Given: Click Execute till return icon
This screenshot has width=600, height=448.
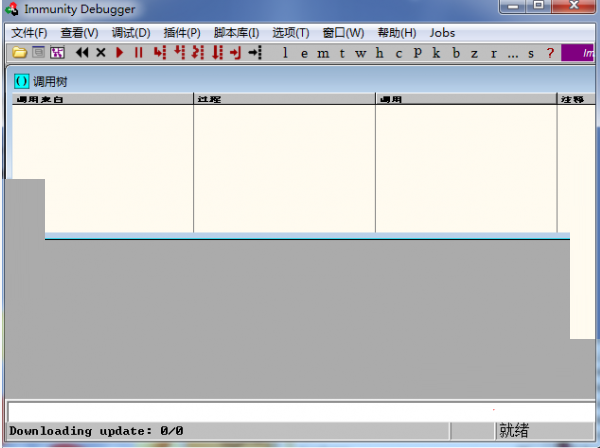Looking at the screenshot, I should (x=236, y=52).
